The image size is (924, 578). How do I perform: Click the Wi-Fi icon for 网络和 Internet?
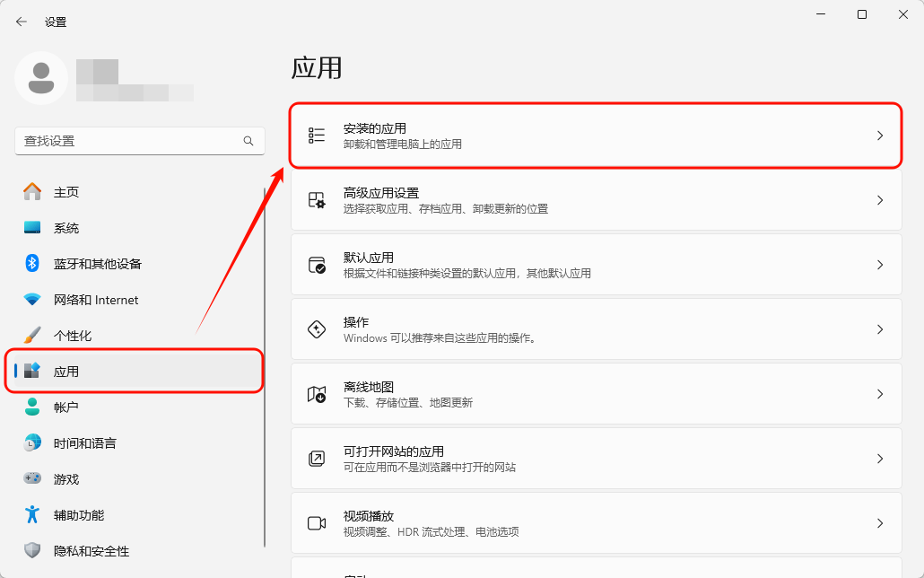click(x=32, y=299)
